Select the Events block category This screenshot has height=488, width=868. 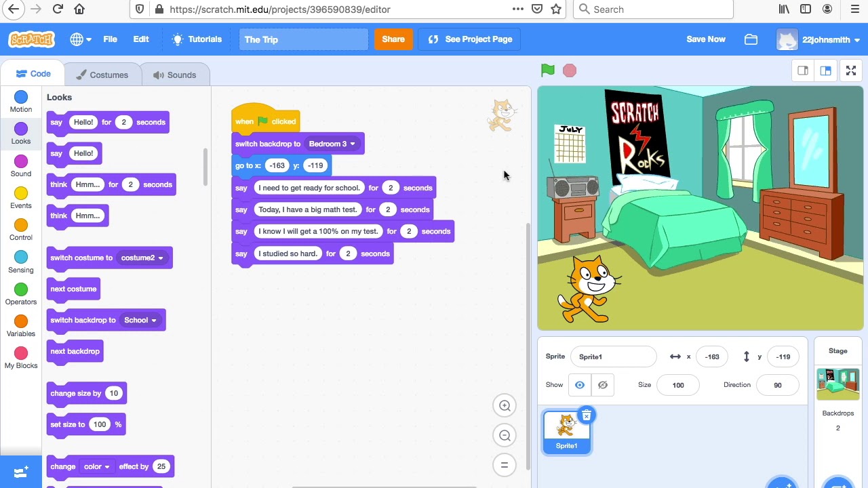click(21, 198)
